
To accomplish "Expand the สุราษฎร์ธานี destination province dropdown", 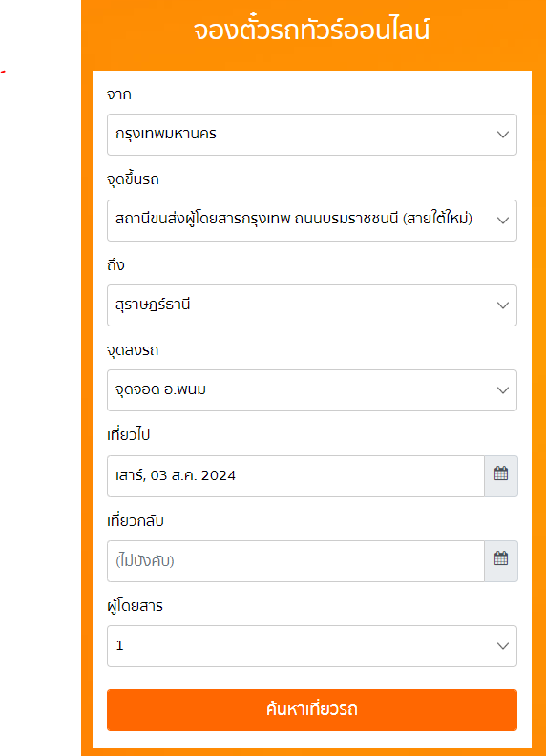I will (x=312, y=305).
